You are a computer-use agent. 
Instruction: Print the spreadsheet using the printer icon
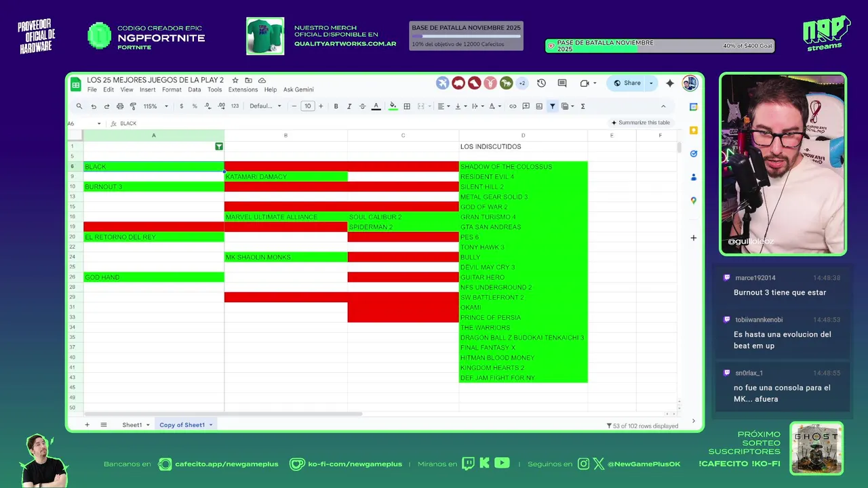120,106
